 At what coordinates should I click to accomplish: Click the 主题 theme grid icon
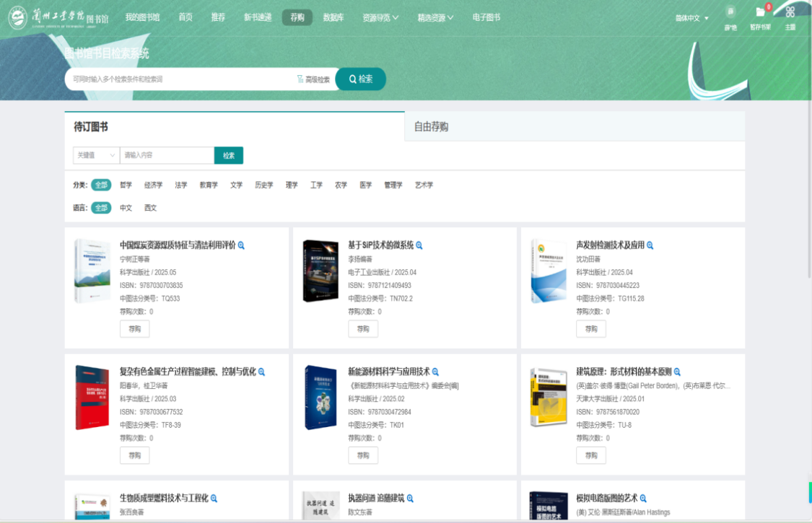[x=790, y=12]
